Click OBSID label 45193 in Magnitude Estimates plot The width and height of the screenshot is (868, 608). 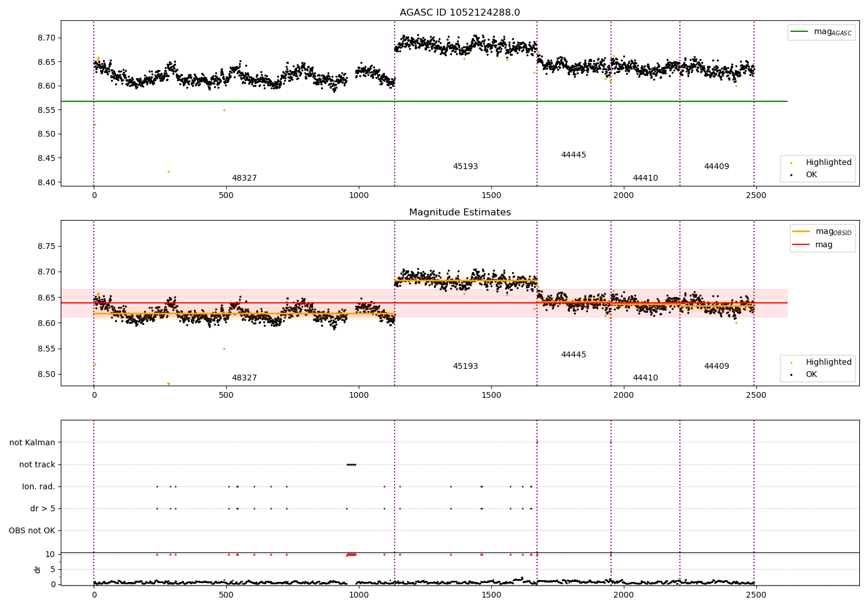coord(465,367)
